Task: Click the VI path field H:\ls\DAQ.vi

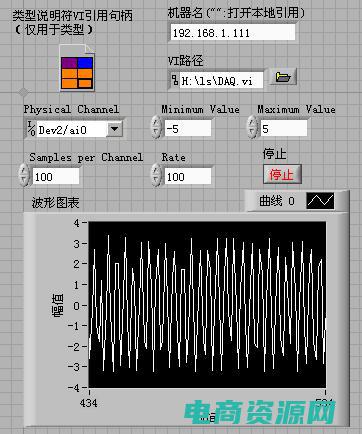Action: (221, 80)
